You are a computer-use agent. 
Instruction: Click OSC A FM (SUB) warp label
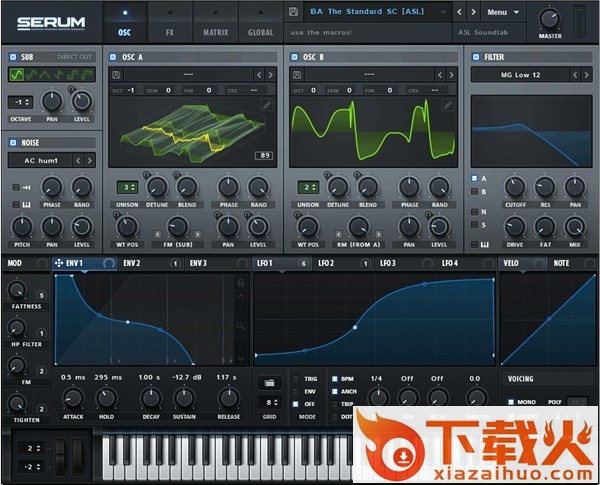pos(178,245)
